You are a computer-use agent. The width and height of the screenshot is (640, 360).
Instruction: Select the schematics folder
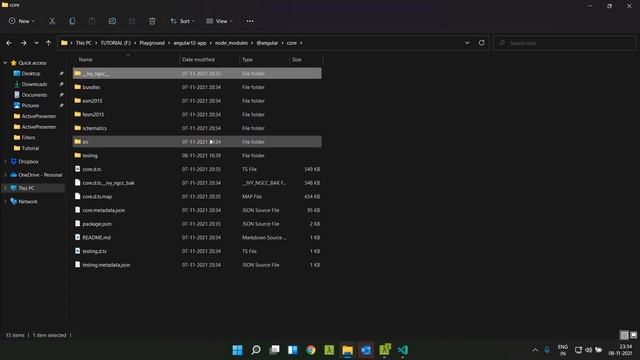[197, 128]
